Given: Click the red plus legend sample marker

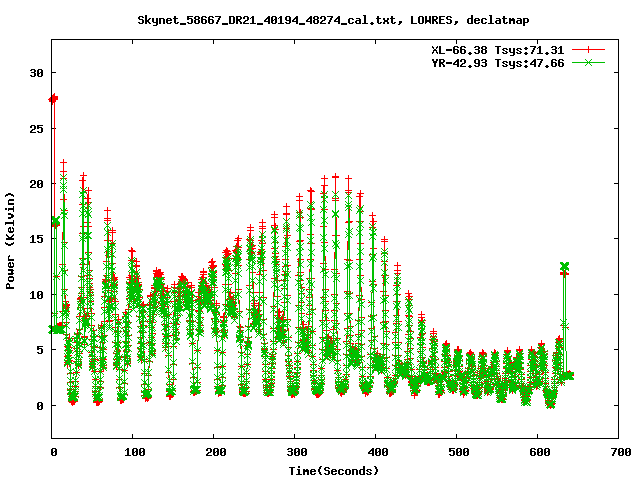Looking at the screenshot, I should tap(588, 50).
